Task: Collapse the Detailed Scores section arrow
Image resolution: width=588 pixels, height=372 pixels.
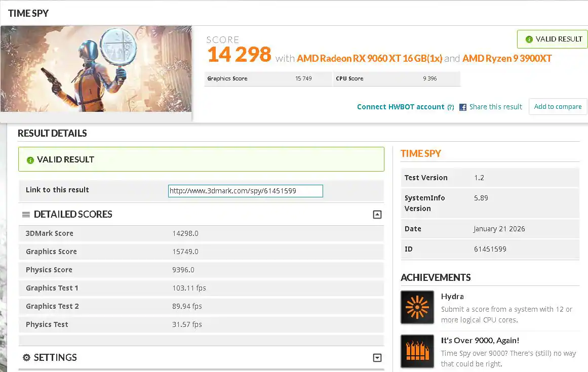Action: tap(377, 215)
